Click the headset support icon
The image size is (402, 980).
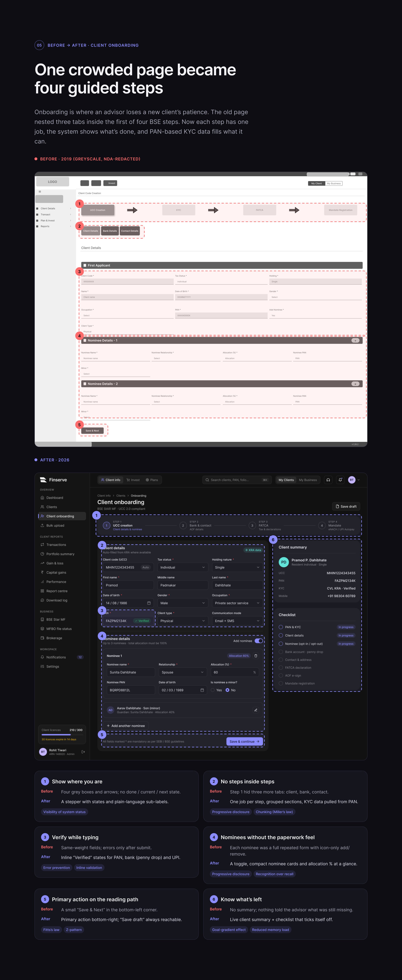pyautogui.click(x=328, y=480)
